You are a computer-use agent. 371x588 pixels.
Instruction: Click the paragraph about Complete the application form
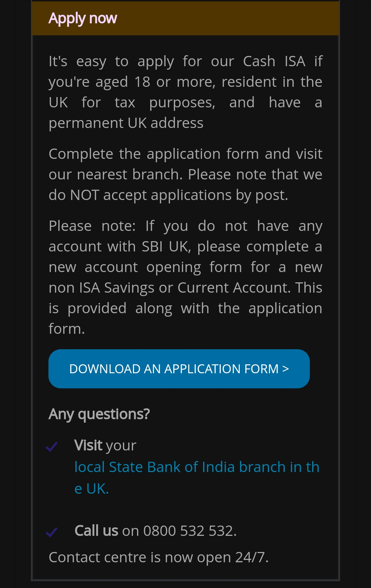coord(185,174)
